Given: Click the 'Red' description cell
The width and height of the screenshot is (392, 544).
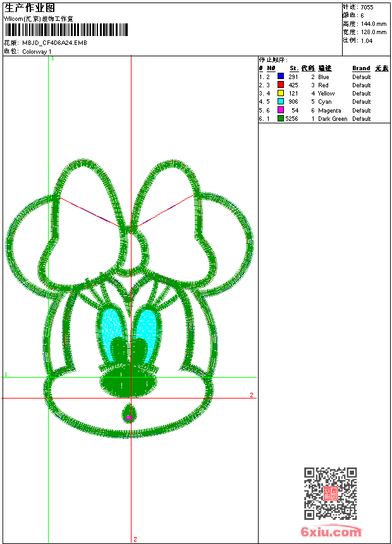Looking at the screenshot, I should coord(323,85).
